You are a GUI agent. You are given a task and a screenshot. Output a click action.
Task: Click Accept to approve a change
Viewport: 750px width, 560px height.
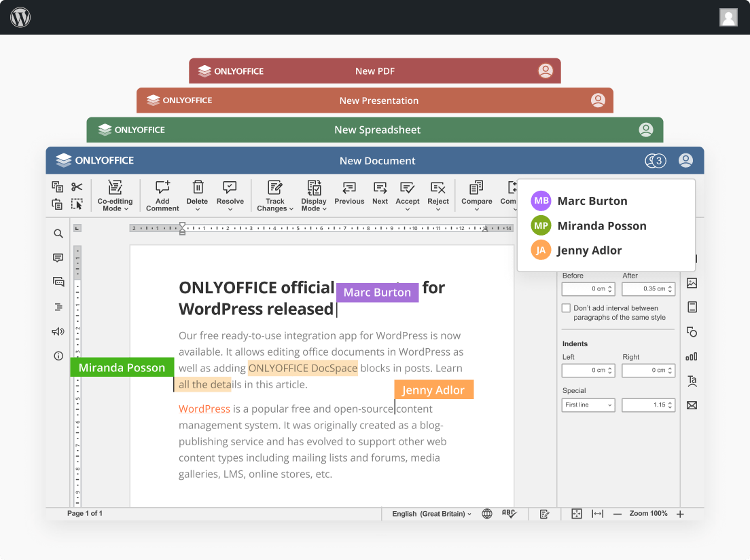coord(408,195)
